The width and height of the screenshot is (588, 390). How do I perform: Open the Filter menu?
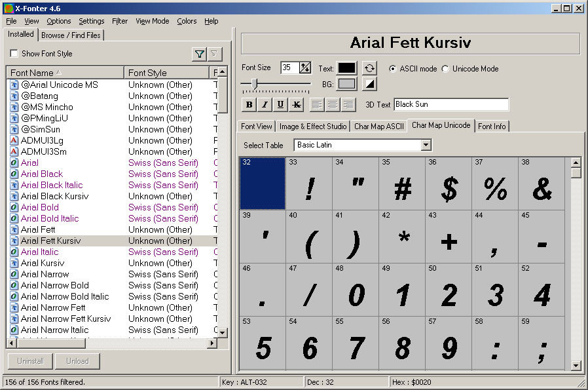point(120,21)
